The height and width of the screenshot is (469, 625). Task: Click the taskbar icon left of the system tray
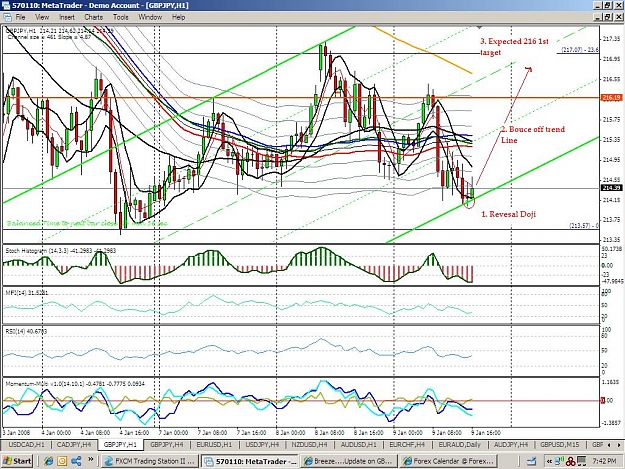pos(531,461)
